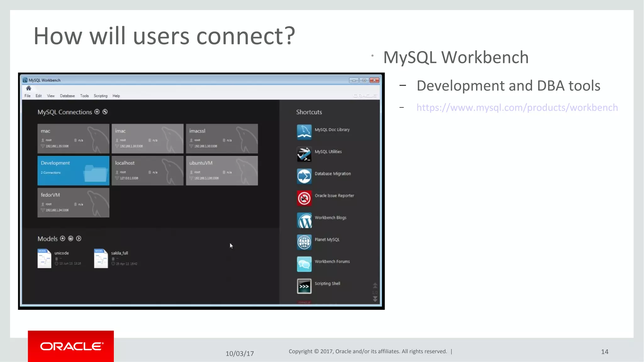
Task: Launch Scripting Shell icon
Action: (x=304, y=286)
